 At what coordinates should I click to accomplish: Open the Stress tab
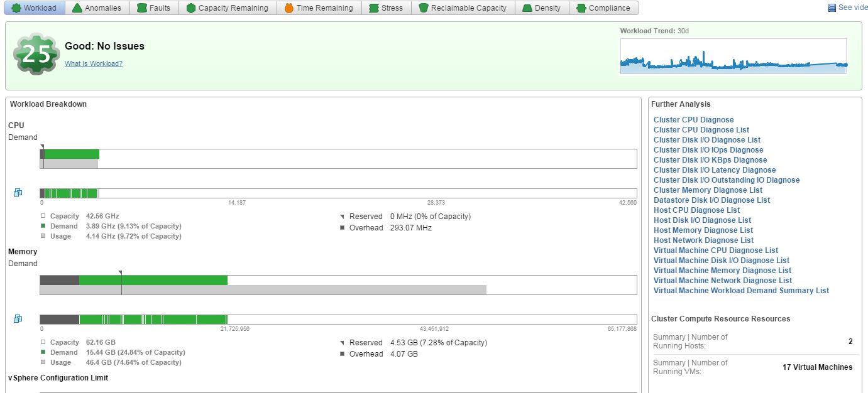[x=387, y=8]
